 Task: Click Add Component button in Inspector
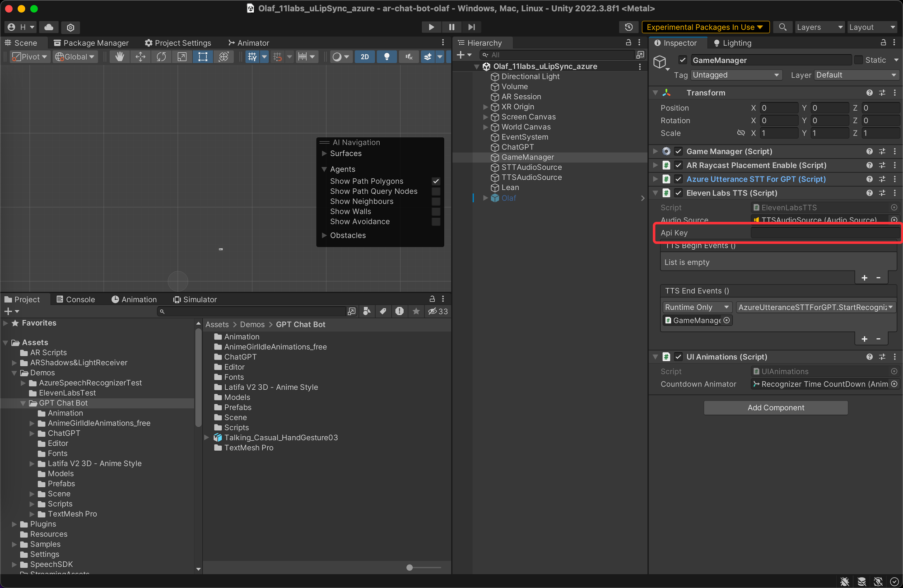tap(776, 408)
